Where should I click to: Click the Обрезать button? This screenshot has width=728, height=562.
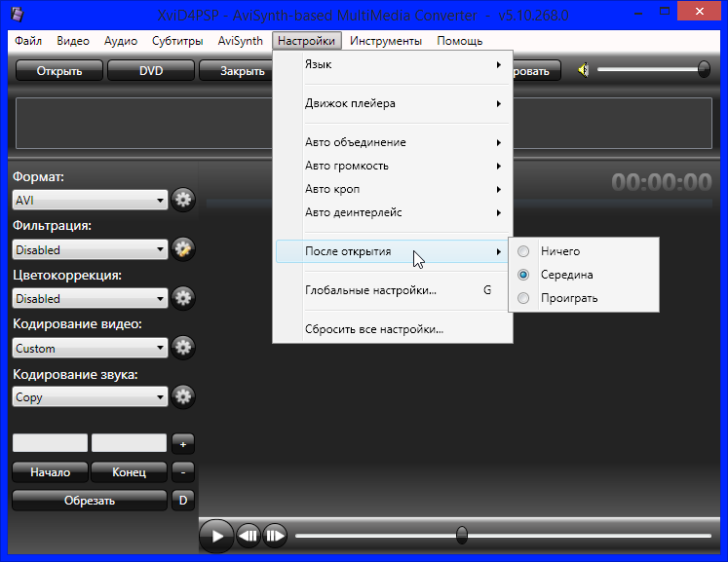click(x=90, y=501)
